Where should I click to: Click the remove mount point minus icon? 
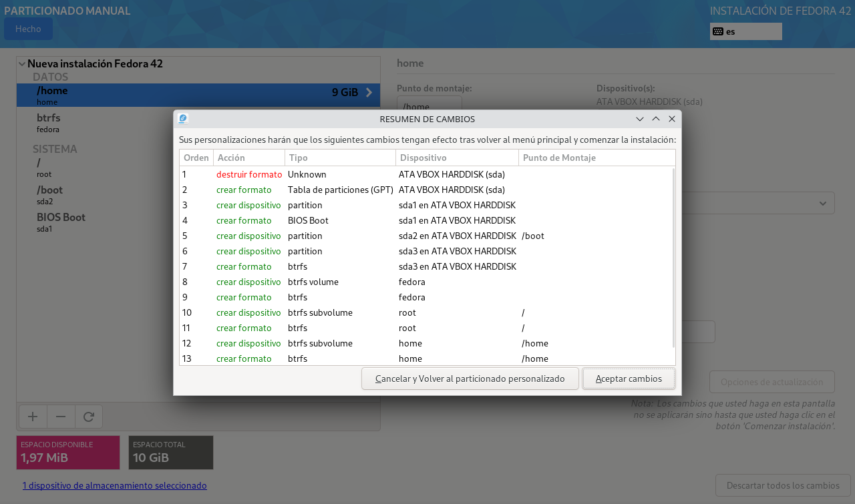(61, 417)
